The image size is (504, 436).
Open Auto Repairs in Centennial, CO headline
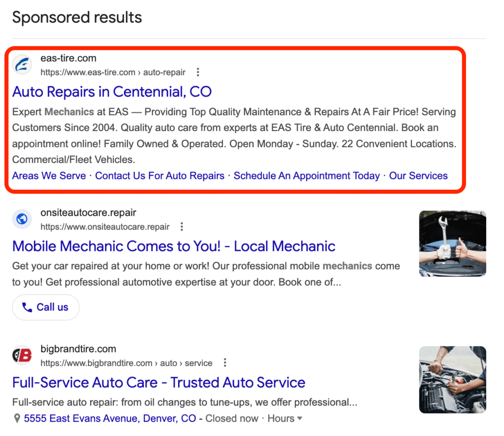[112, 92]
